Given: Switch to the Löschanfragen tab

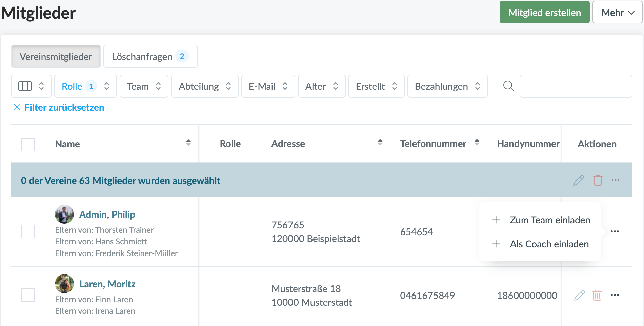Looking at the screenshot, I should pyautogui.click(x=150, y=57).
